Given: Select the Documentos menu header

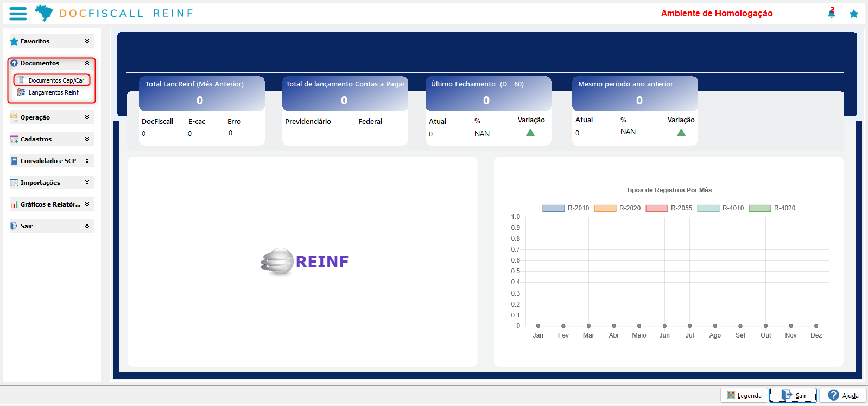Looking at the screenshot, I should click(52, 63).
